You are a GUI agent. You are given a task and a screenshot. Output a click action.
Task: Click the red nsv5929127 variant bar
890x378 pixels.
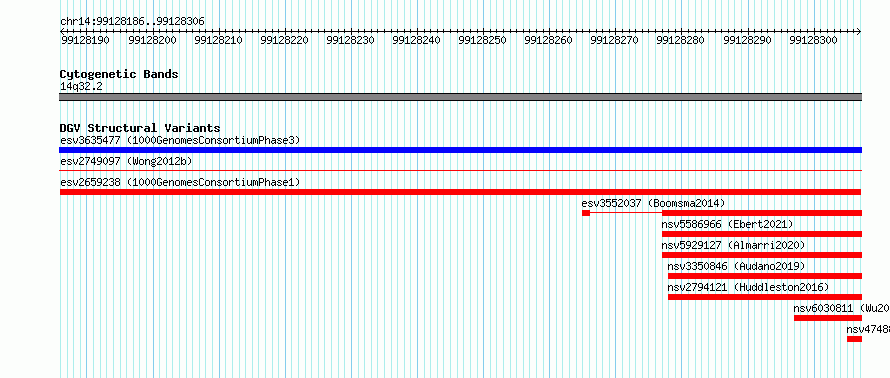point(762,255)
